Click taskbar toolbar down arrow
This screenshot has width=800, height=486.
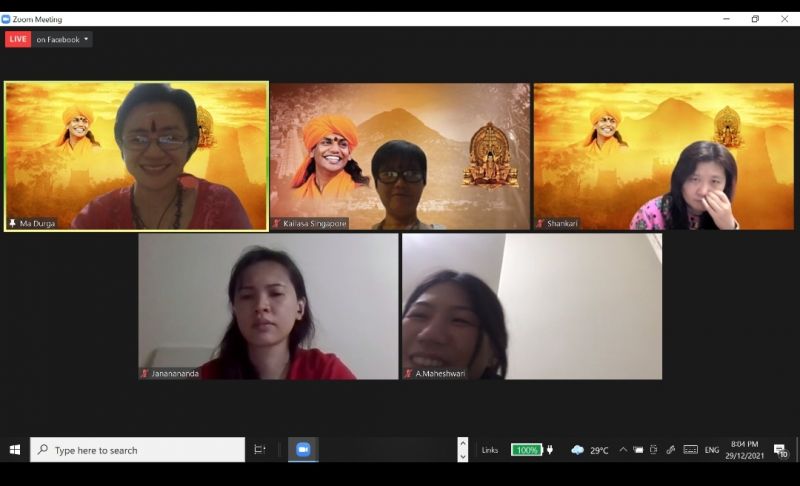point(463,456)
